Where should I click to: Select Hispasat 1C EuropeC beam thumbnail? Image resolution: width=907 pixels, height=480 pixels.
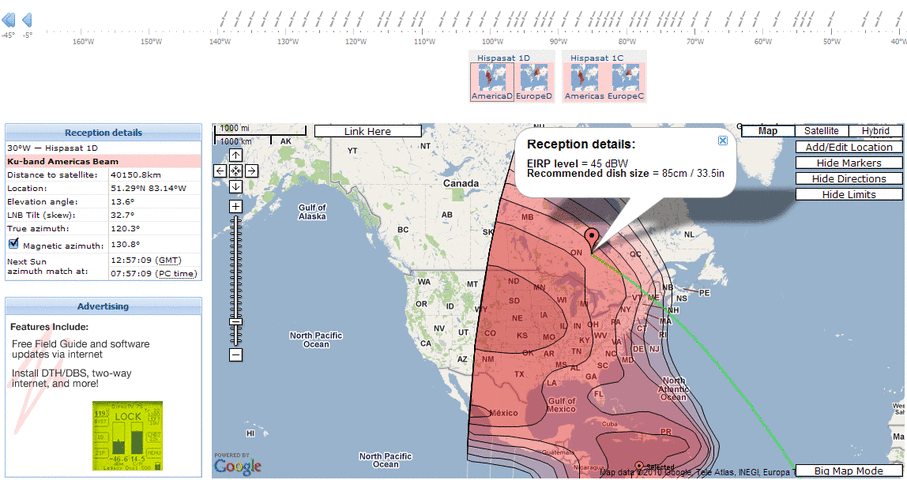625,82
